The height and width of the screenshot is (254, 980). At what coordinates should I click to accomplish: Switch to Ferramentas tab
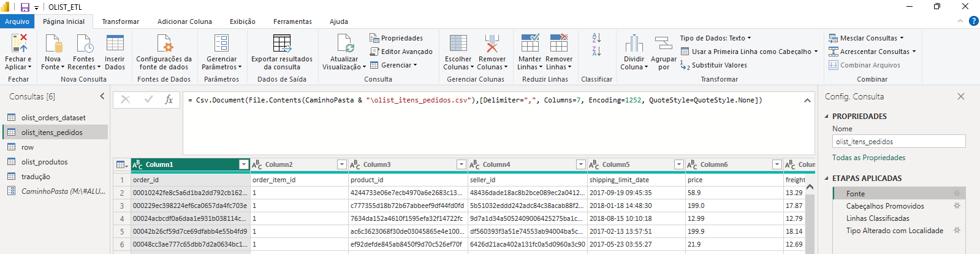coord(292,21)
